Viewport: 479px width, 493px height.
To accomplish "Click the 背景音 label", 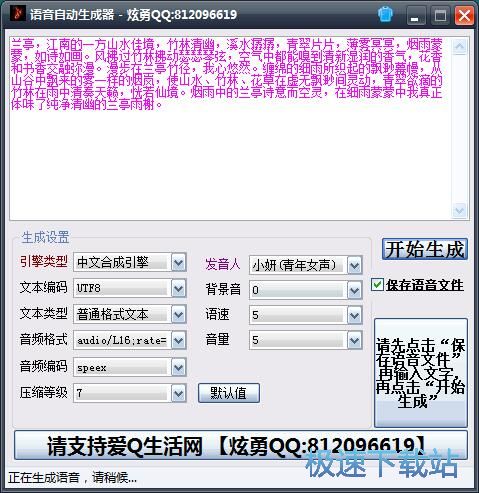I will coord(223,289).
